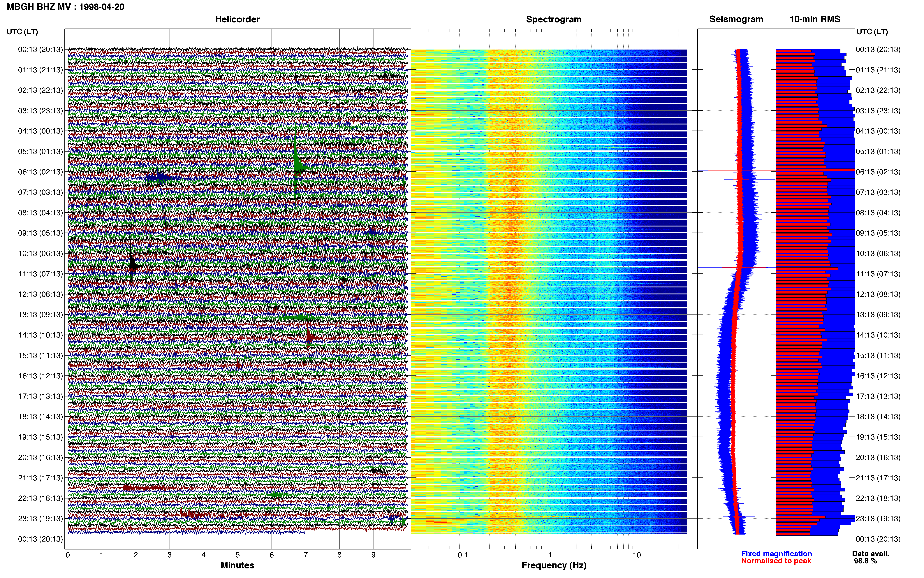
Task: Click the plot title "MBGH BHZ MV : 1998-04-20"
Action: click(x=65, y=7)
